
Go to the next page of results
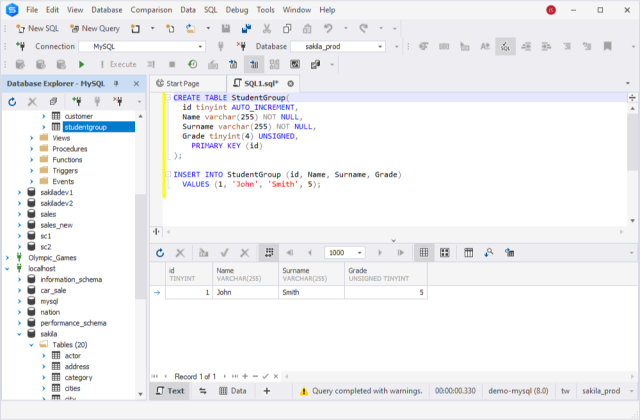coord(380,253)
